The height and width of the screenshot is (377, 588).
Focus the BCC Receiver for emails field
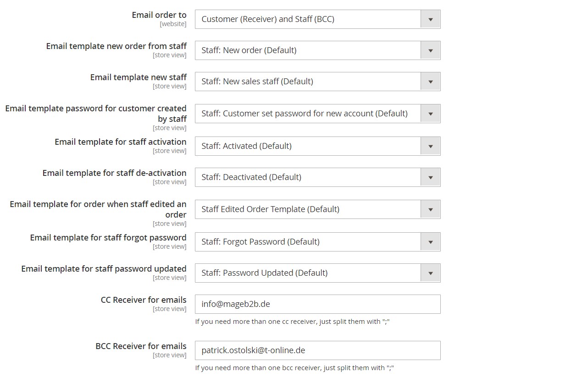pos(317,350)
